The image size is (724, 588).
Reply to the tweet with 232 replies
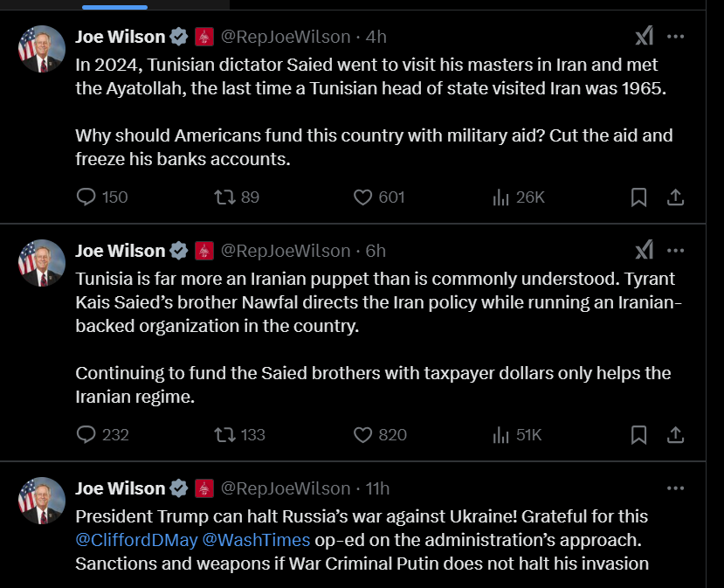pyautogui.click(x=86, y=434)
